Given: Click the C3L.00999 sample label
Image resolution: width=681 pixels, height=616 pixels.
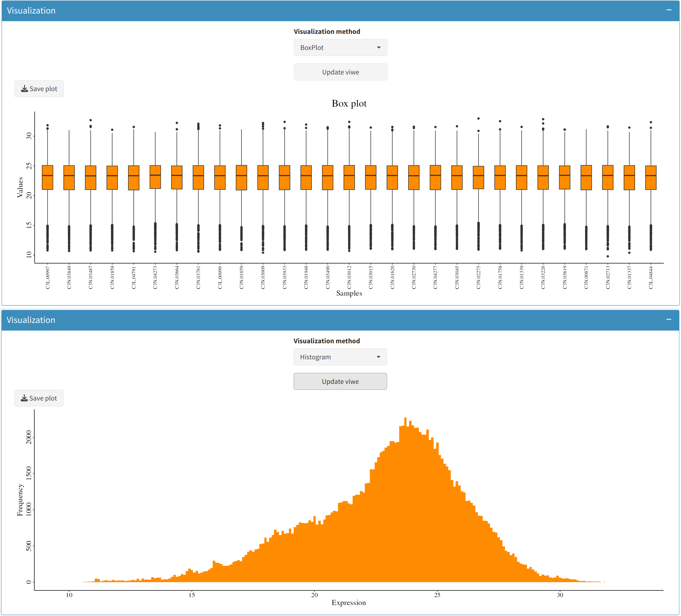Looking at the screenshot, I should (x=220, y=278).
